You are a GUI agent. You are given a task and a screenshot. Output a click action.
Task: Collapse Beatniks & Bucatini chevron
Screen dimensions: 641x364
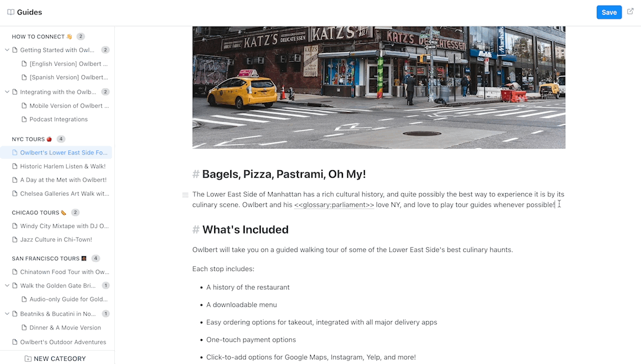tap(7, 314)
